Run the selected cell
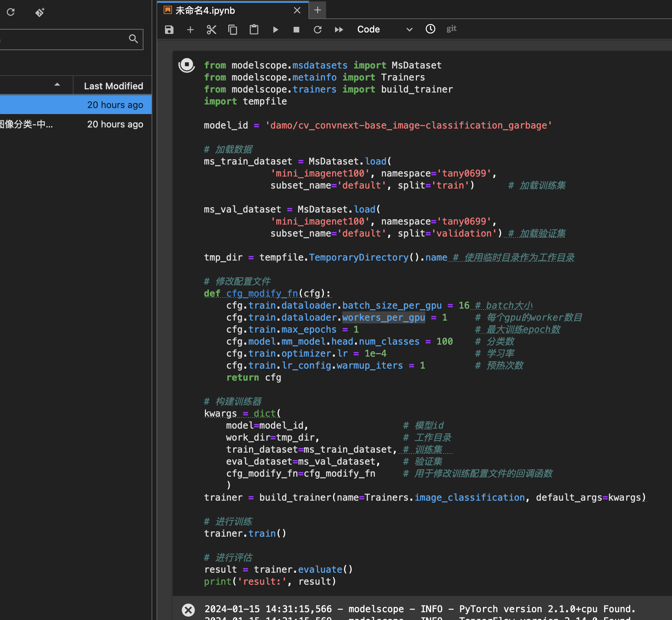This screenshot has width=672, height=620. click(x=276, y=30)
